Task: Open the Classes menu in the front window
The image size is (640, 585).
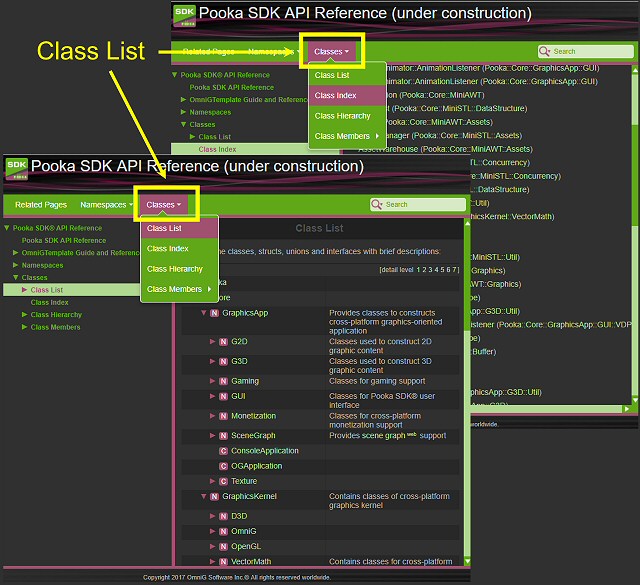Action: click(x=164, y=205)
